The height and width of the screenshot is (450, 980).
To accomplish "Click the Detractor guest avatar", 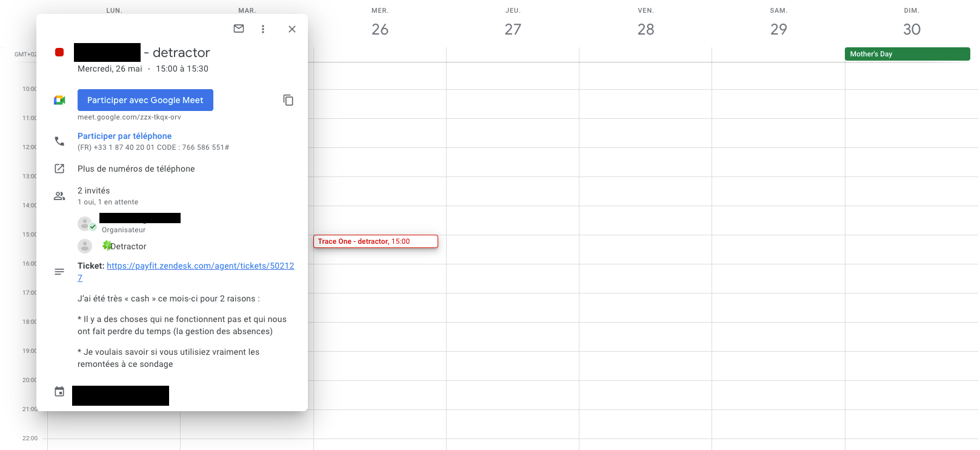I will tap(85, 246).
